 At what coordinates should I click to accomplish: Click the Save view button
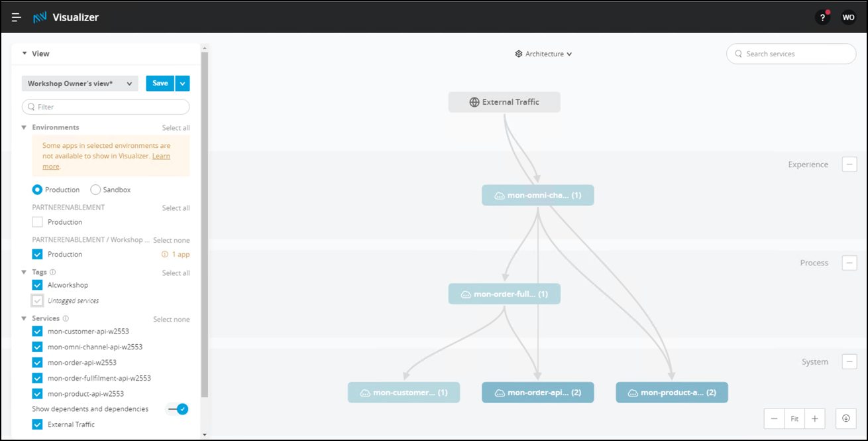160,84
